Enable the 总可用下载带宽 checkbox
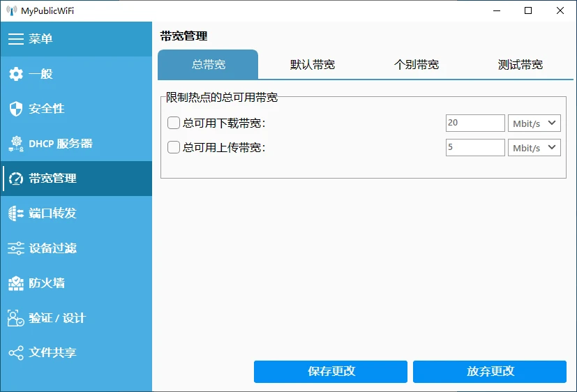This screenshot has height=392, width=577. click(x=174, y=123)
